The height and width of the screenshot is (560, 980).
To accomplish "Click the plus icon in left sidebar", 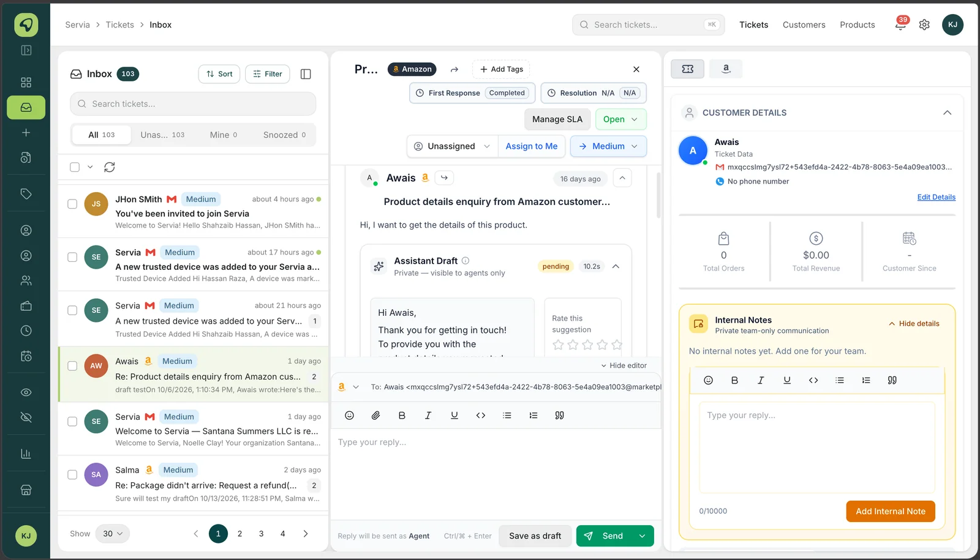I will tap(26, 133).
